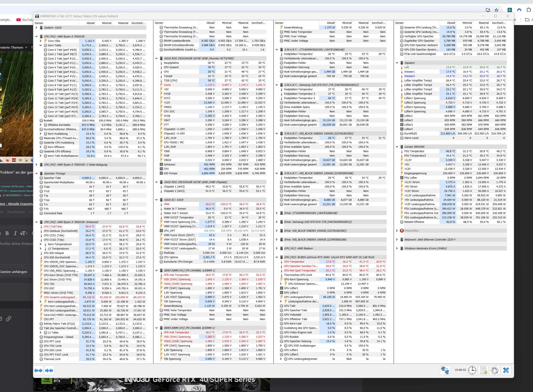Toggle italic in the forum editor
The image size is (533, 392).
[15, 233]
